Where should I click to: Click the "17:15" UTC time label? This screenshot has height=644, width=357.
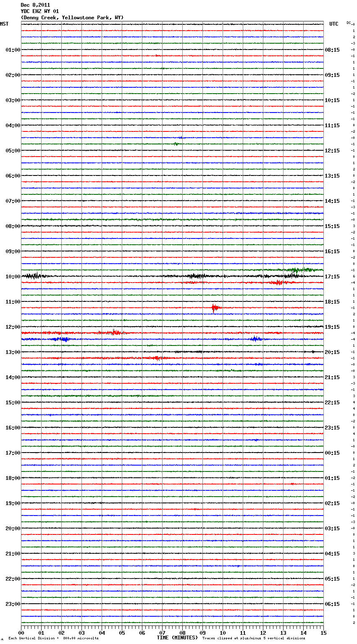(x=332, y=277)
